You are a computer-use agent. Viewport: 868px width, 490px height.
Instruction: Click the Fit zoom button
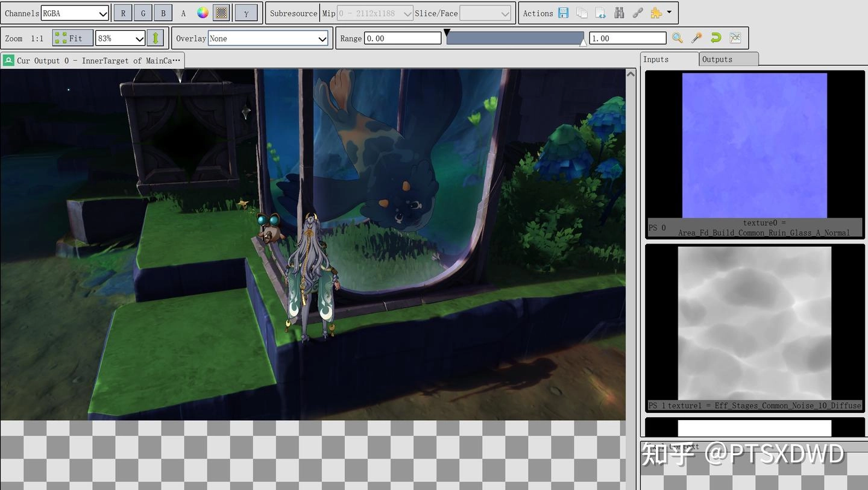(x=72, y=38)
